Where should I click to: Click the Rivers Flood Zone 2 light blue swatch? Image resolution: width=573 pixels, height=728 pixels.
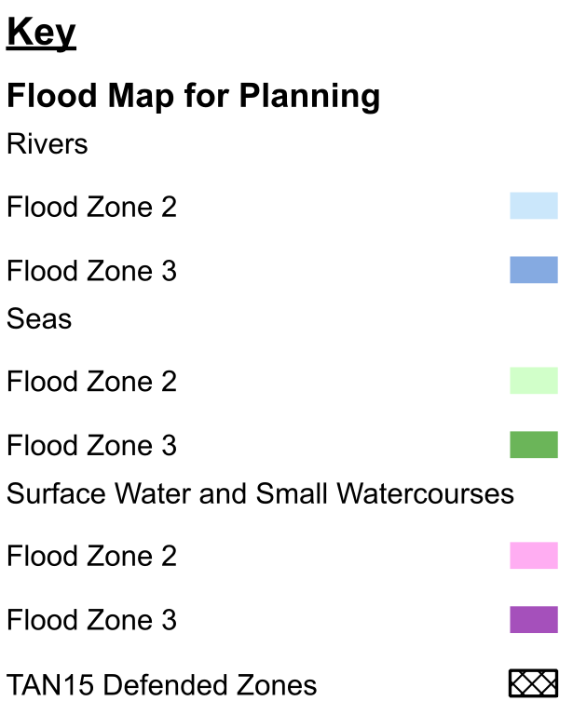click(x=534, y=206)
